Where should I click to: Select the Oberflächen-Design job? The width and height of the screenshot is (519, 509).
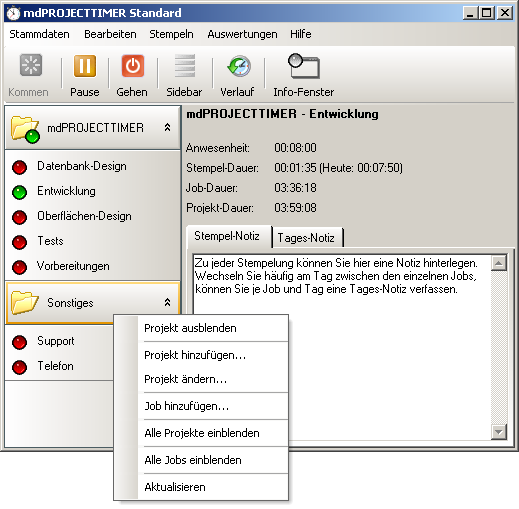pos(84,216)
